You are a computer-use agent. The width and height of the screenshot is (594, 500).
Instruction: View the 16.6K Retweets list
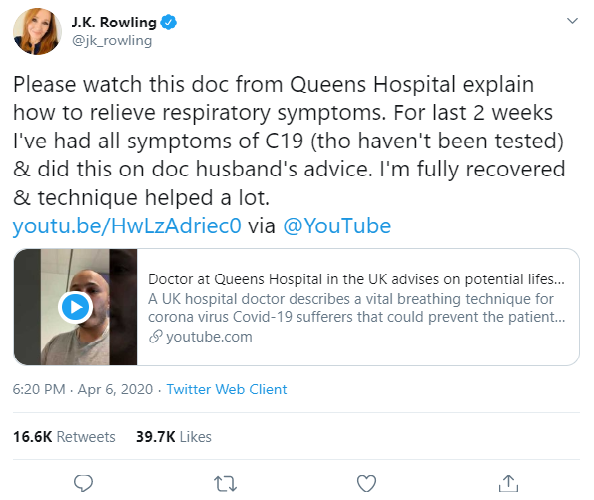[64, 437]
